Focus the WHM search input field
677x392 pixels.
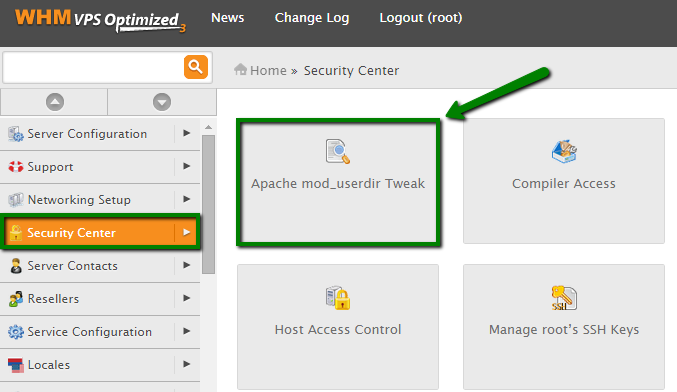click(93, 67)
